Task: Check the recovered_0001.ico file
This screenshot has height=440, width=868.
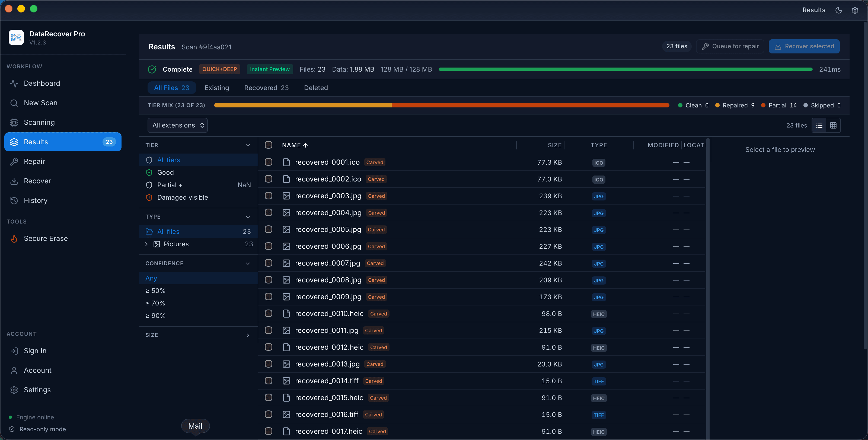Action: (x=269, y=162)
